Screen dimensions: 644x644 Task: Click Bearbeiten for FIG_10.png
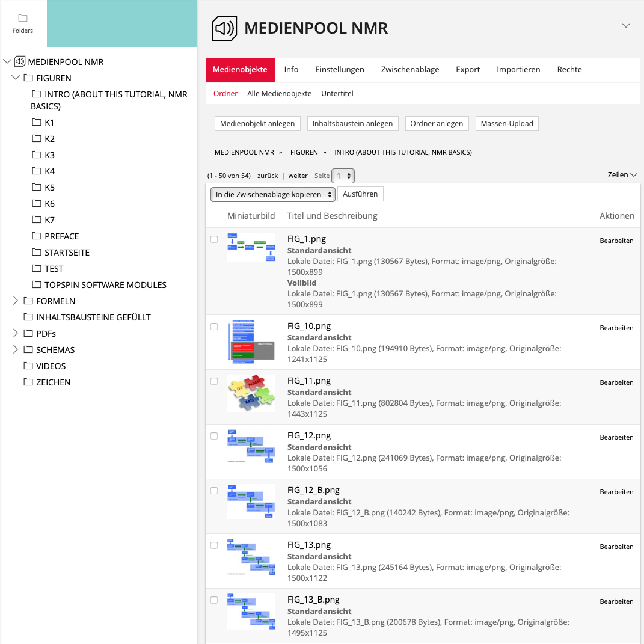pos(616,328)
